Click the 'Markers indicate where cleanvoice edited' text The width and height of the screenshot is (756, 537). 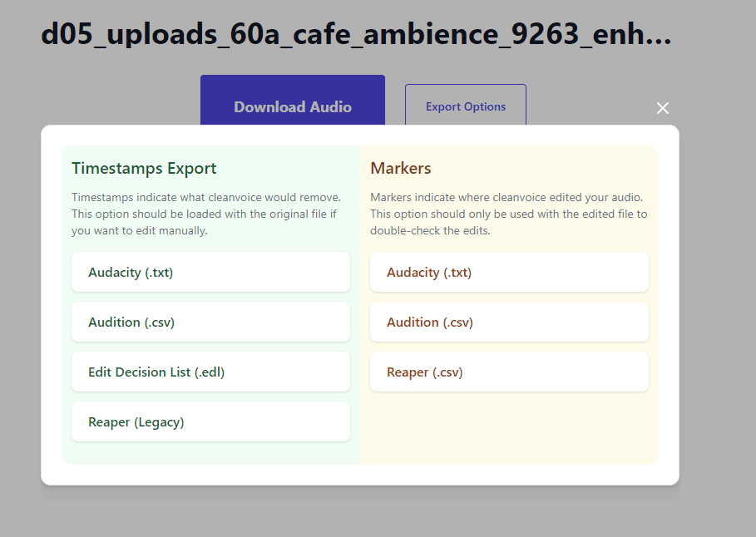(506, 197)
